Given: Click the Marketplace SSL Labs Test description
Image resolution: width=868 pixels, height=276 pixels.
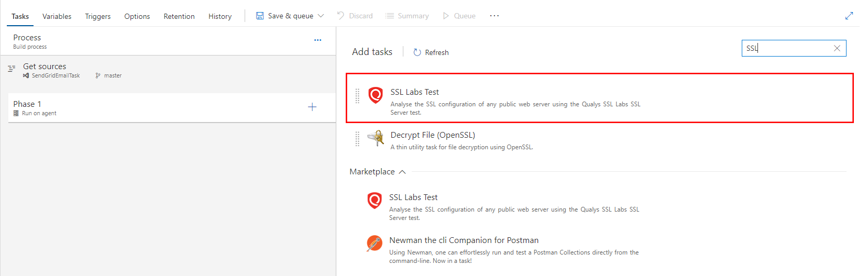Looking at the screenshot, I should (x=514, y=214).
